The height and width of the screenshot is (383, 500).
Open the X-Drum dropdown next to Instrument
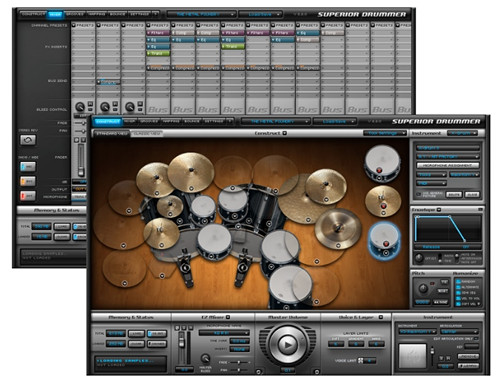click(x=462, y=133)
